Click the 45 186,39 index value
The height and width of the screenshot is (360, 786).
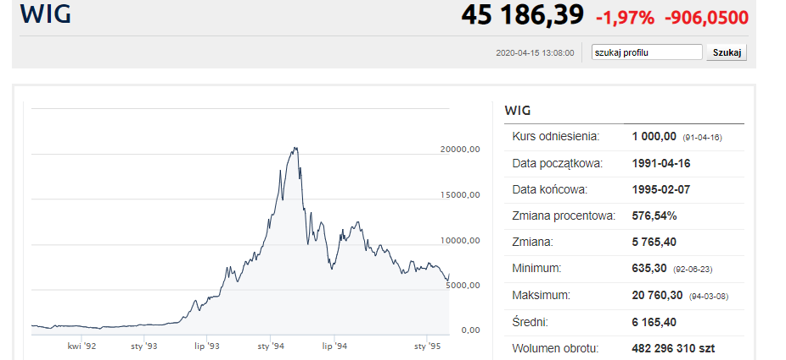(x=522, y=15)
